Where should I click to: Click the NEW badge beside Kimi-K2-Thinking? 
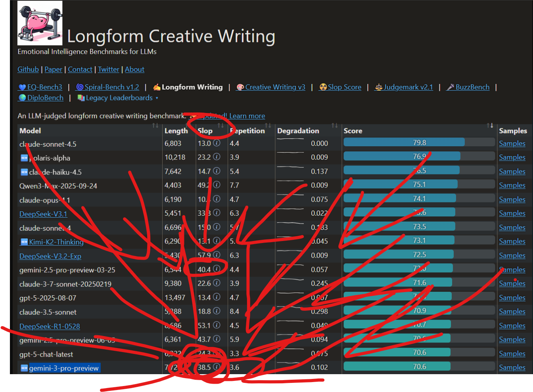pyautogui.click(x=24, y=242)
